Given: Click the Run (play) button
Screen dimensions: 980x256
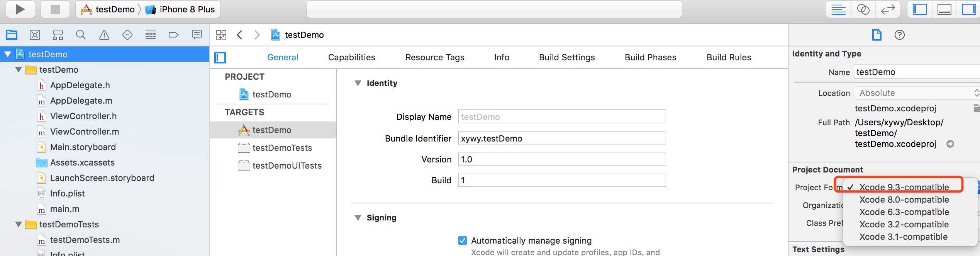Looking at the screenshot, I should pyautogui.click(x=20, y=9).
